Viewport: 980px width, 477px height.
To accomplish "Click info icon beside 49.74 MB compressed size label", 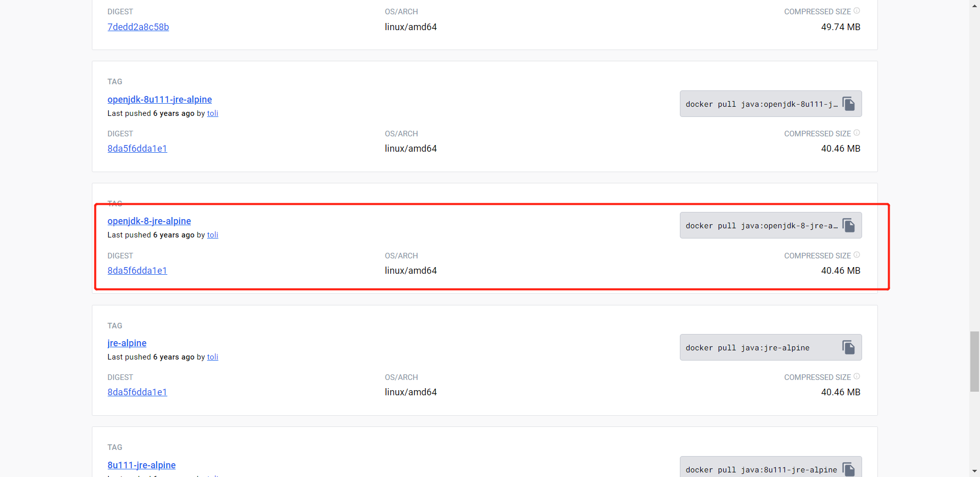I will [x=856, y=11].
